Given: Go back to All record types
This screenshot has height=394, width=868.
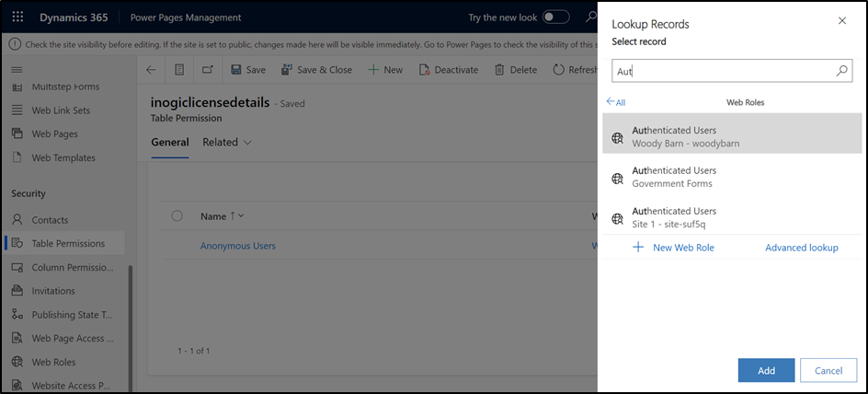Looking at the screenshot, I should coord(616,102).
